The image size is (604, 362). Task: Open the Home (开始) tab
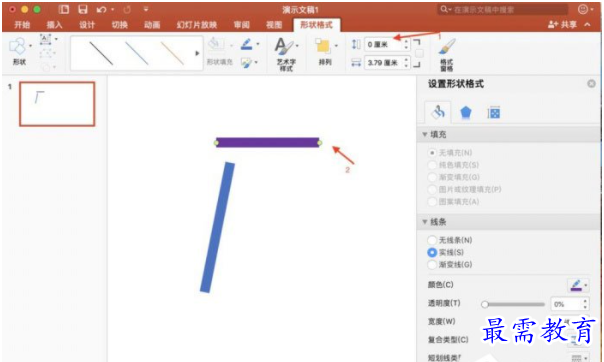coord(22,25)
